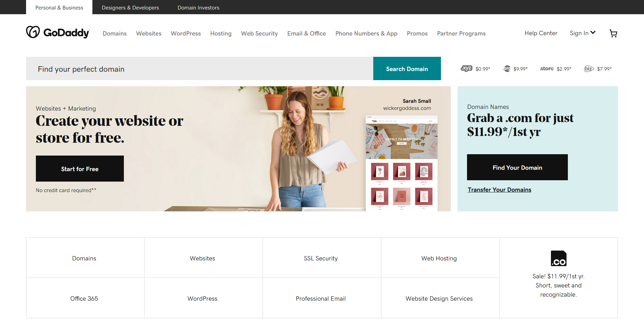
Task: Click the .org domain icon
Action: [507, 69]
